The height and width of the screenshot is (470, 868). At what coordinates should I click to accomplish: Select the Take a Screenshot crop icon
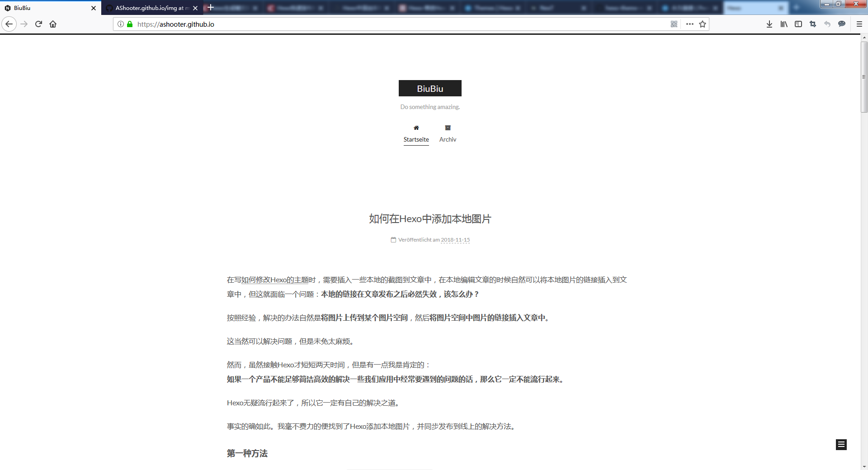812,24
